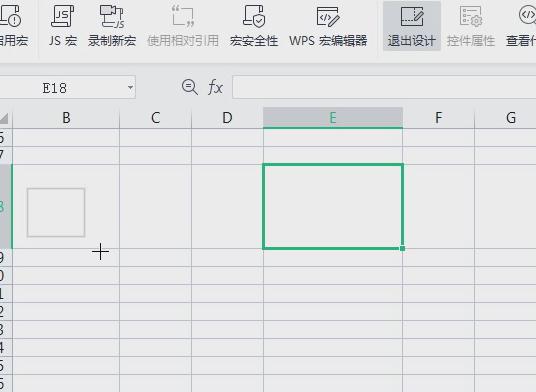Image resolution: width=536 pixels, height=392 pixels.
Task: Toggle 退出设计 design mode
Action: [x=412, y=26]
